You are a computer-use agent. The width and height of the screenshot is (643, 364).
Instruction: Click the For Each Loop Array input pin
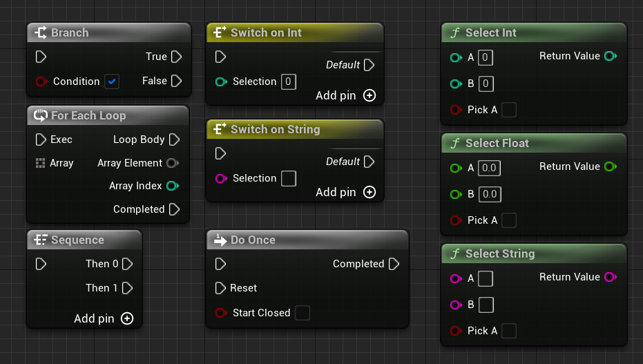[40, 163]
